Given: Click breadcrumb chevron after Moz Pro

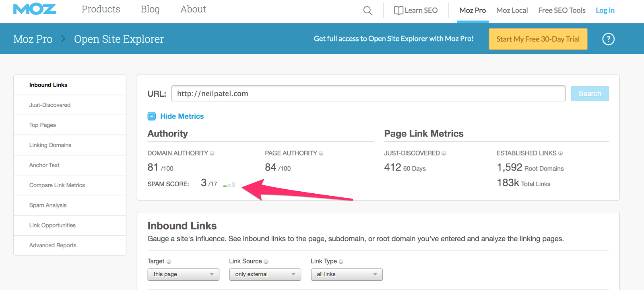Looking at the screenshot, I should click(x=63, y=39).
